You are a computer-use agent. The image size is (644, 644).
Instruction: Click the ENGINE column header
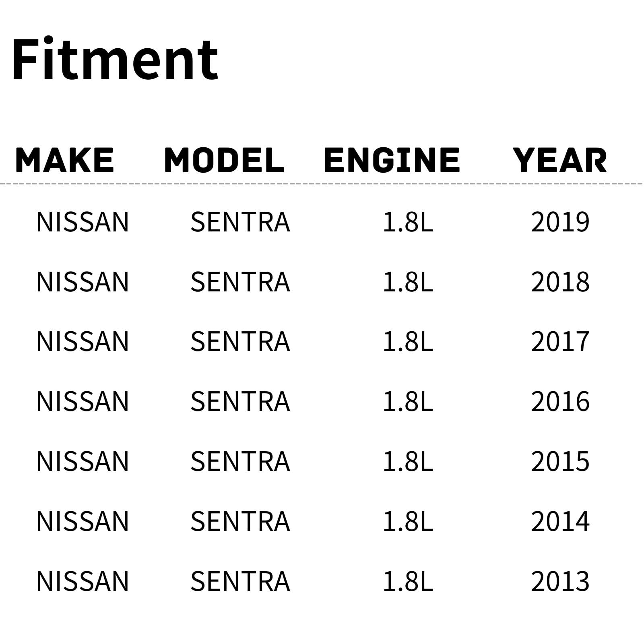pos(392,160)
